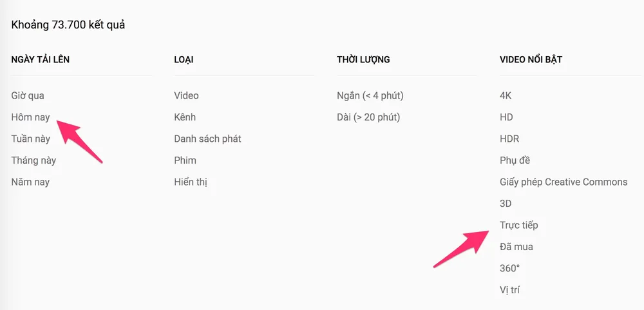Image resolution: width=644 pixels, height=310 pixels.
Task: Filter by "HD" quality
Action: (506, 117)
